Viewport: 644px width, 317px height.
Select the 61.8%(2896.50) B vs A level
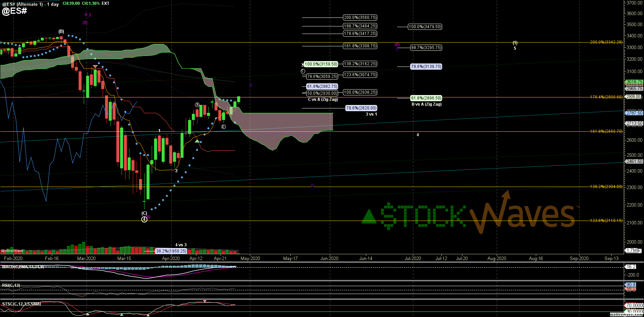tap(426, 98)
